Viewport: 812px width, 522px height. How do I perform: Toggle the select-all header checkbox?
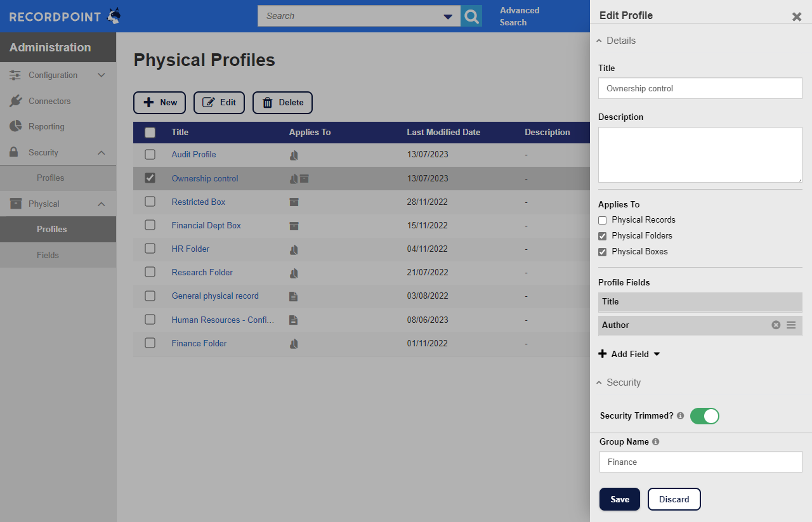pos(150,133)
